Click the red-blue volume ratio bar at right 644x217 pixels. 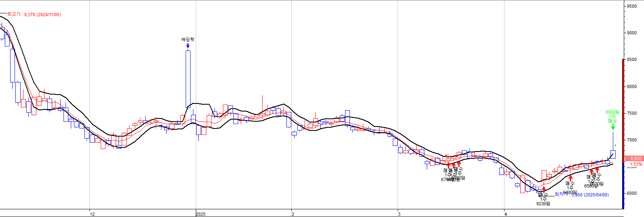click(x=623, y=134)
